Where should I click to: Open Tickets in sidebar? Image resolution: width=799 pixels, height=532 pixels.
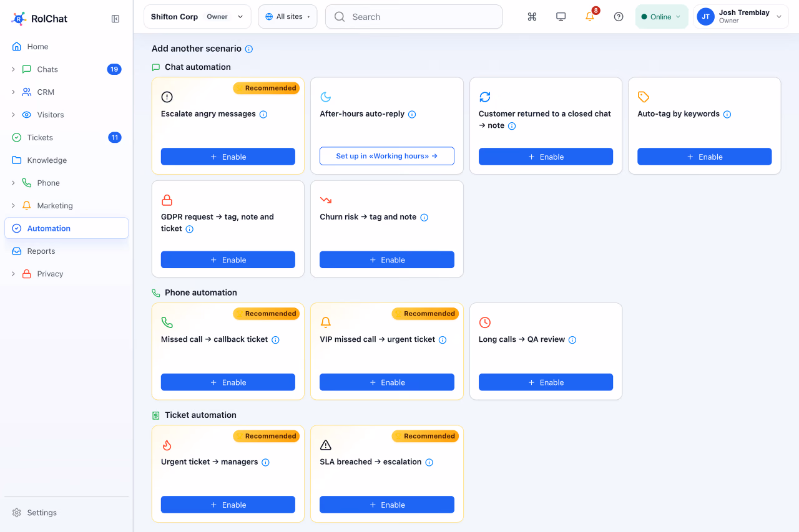pos(66,137)
